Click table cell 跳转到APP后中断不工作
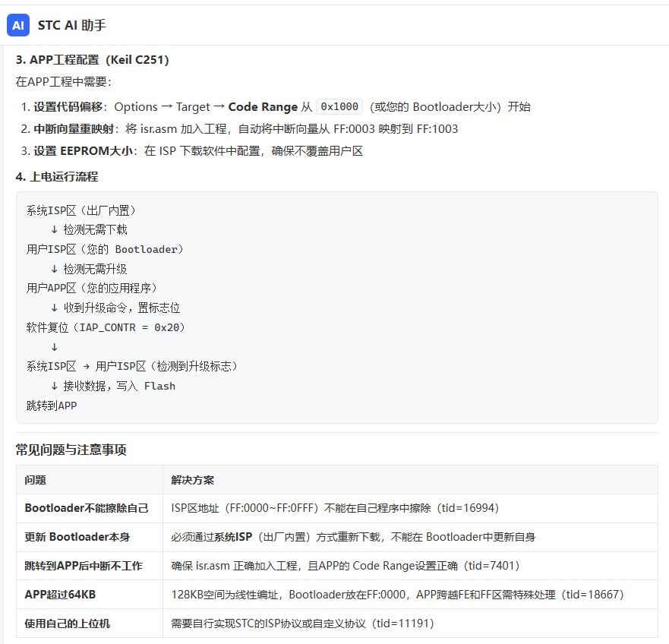Image resolution: width=669 pixels, height=644 pixels. (x=90, y=566)
